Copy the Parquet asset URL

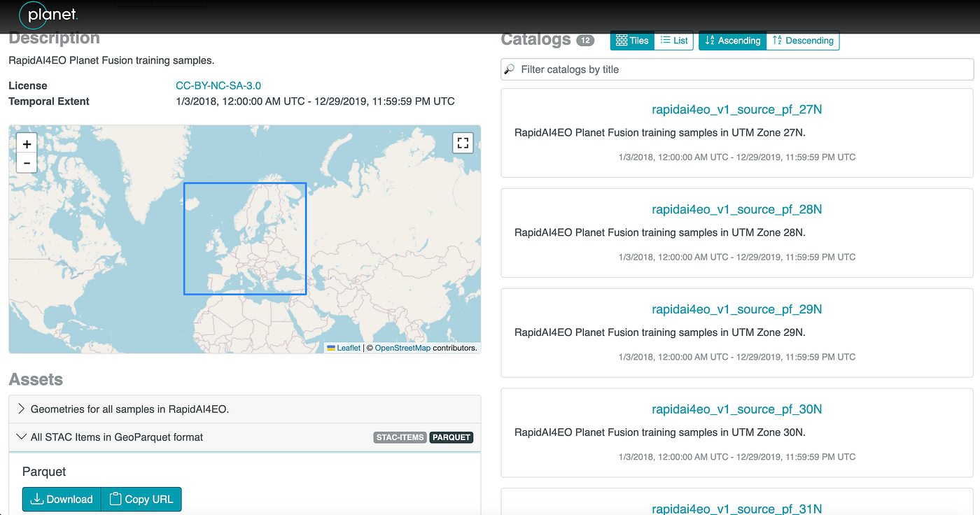click(x=141, y=499)
